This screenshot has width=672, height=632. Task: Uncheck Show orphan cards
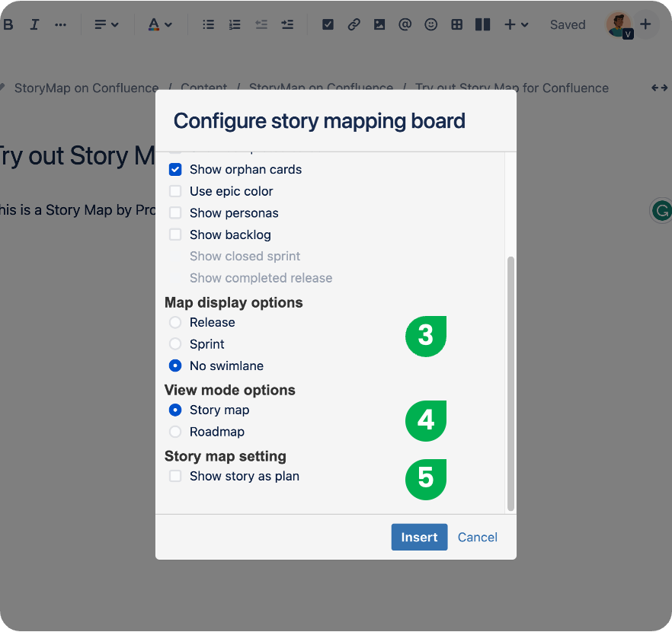[x=175, y=170]
